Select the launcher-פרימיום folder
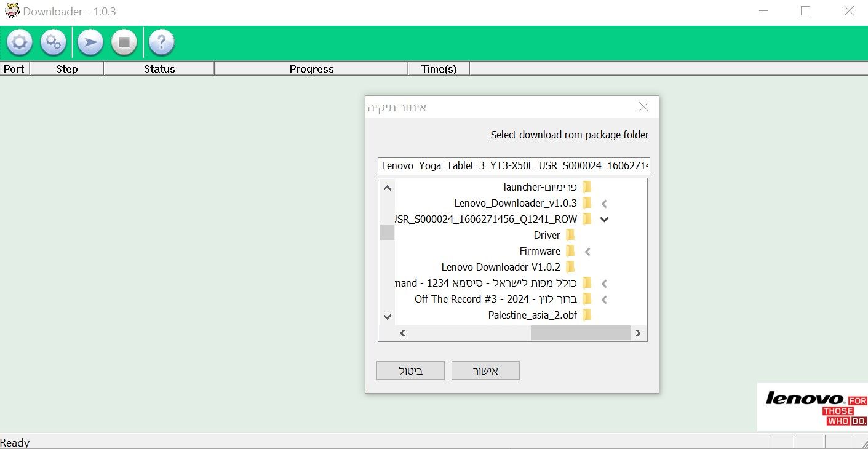The height and width of the screenshot is (449, 868). click(x=540, y=187)
